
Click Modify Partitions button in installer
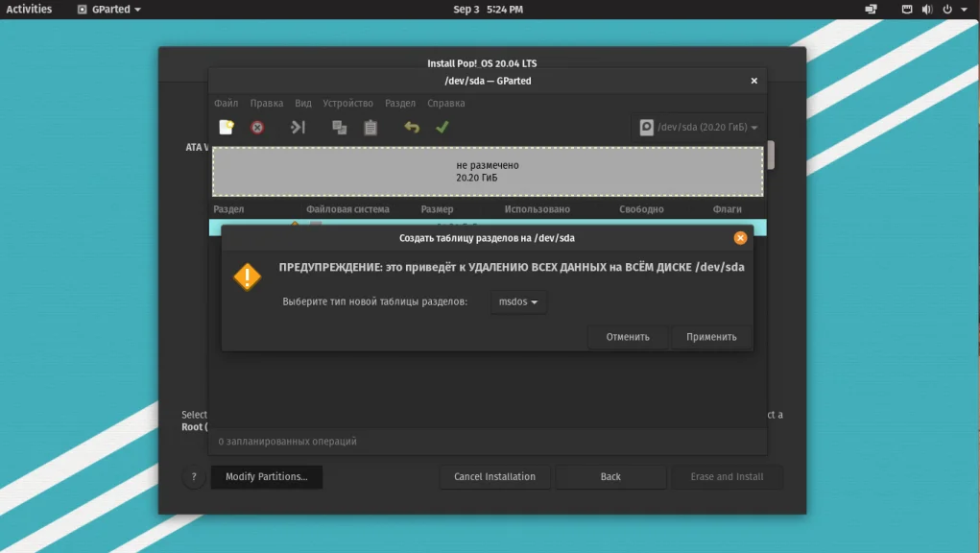coord(267,477)
